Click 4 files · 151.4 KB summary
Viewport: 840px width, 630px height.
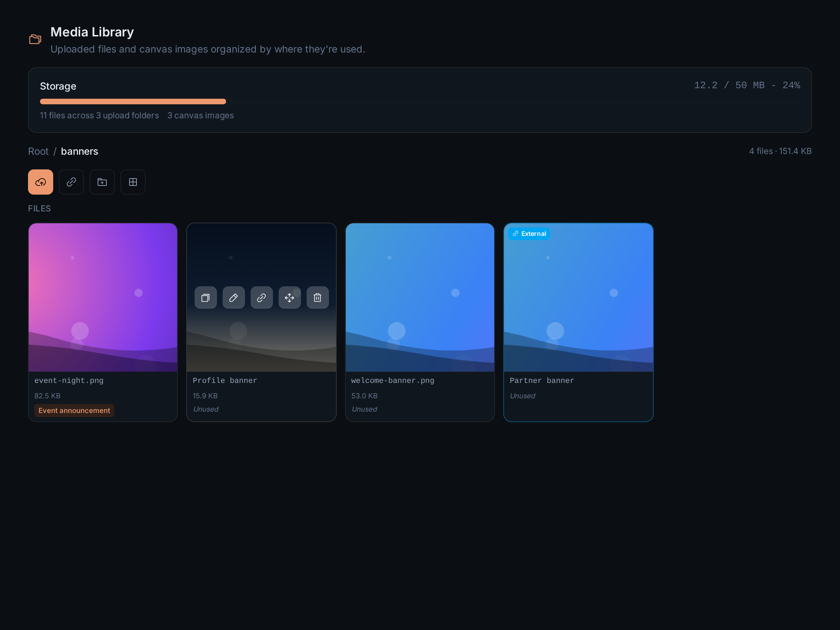[780, 151]
